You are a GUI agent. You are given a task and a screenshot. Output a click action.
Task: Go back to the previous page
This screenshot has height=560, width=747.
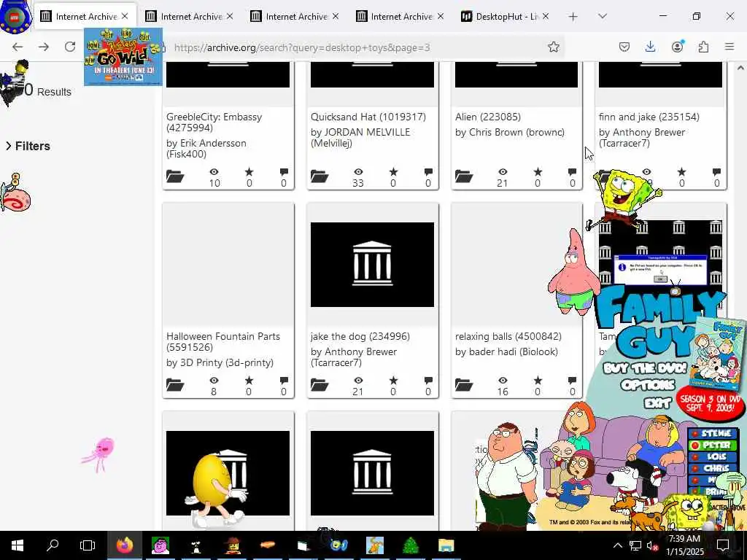pyautogui.click(x=18, y=47)
